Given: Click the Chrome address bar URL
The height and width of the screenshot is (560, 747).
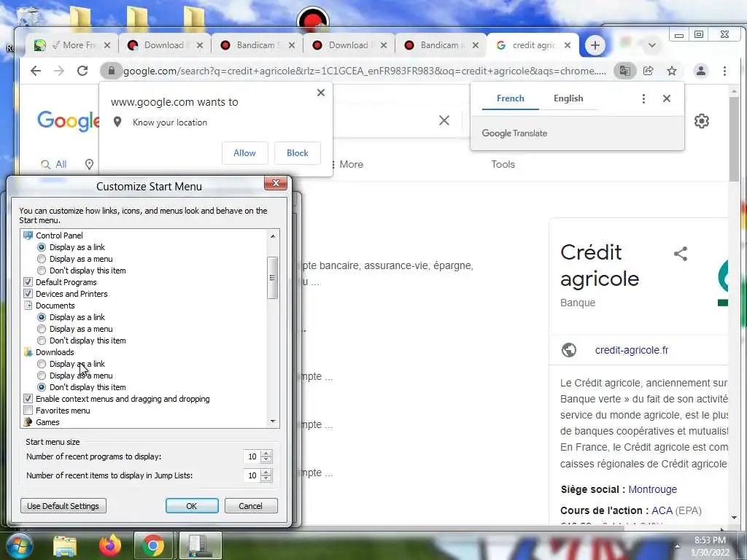Looking at the screenshot, I should 365,71.
